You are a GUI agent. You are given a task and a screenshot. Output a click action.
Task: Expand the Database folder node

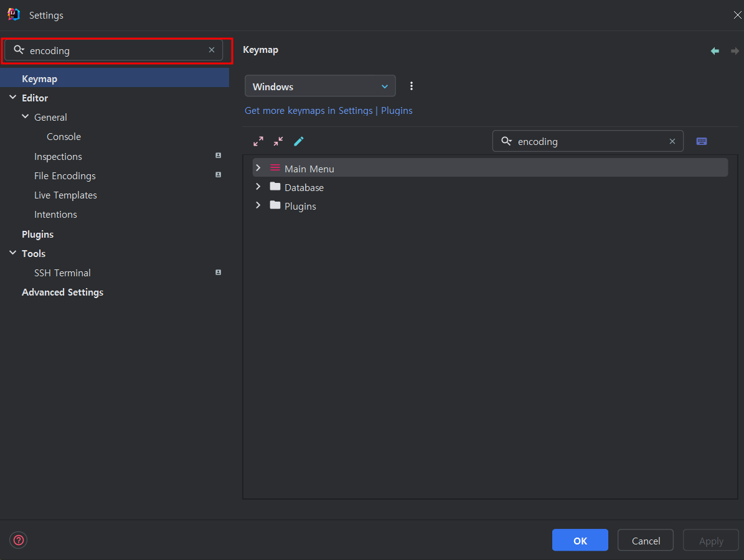pos(258,187)
